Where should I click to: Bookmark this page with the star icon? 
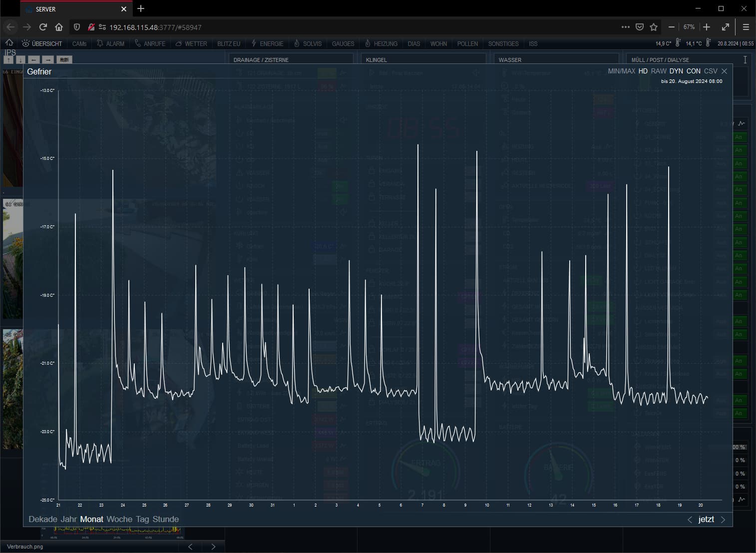point(654,27)
